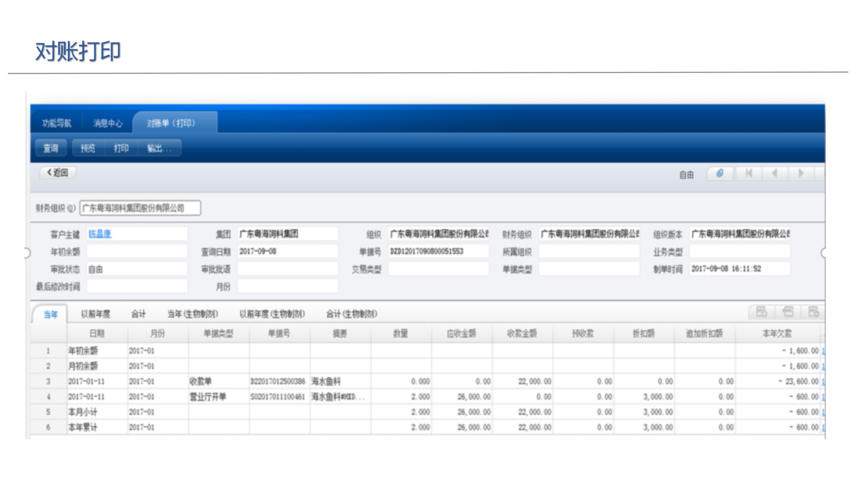Open the 当年(生物制剂) tab

[193, 314]
